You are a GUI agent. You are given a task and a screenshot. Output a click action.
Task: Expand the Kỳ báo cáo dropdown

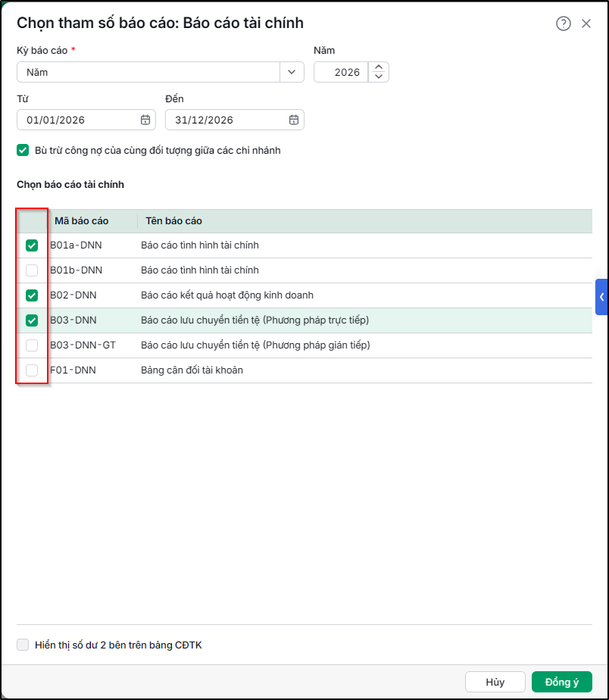click(292, 72)
